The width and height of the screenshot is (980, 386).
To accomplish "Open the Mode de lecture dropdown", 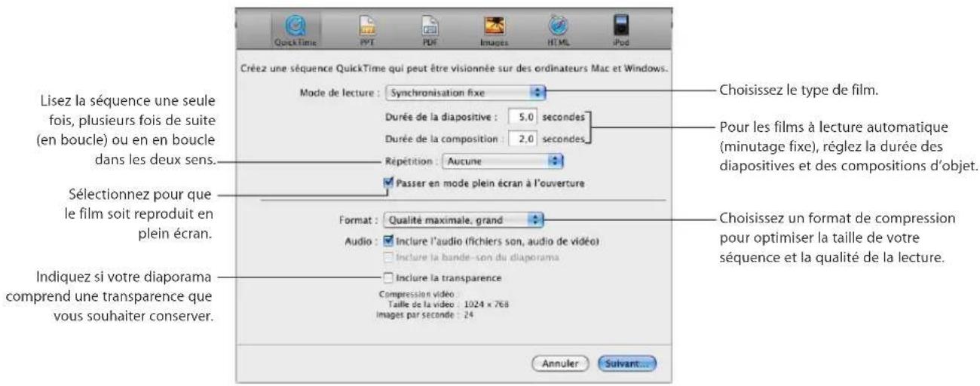I will click(464, 93).
